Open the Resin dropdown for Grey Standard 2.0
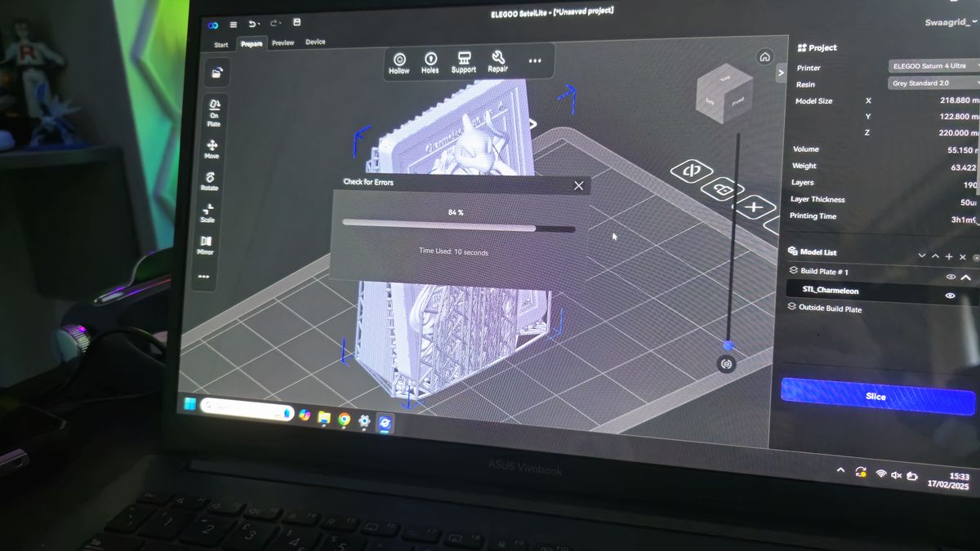The width and height of the screenshot is (980, 551). (931, 82)
